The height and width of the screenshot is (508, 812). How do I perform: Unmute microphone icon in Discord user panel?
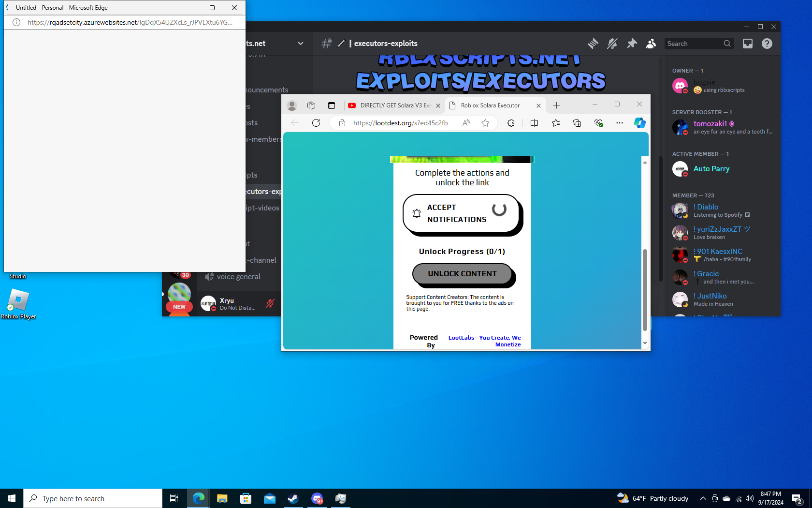[270, 303]
